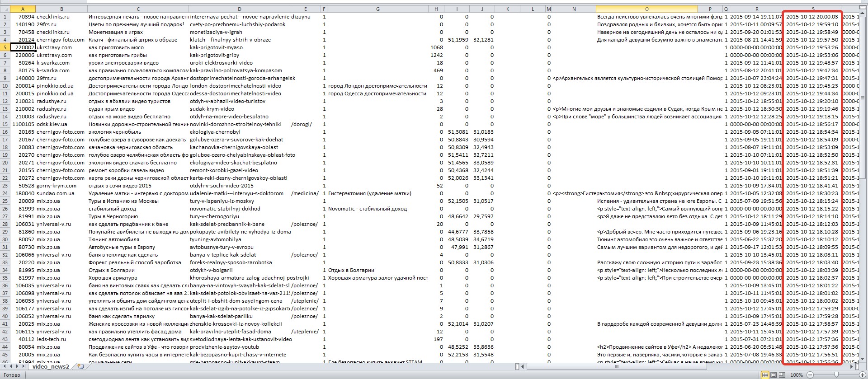Click cell 'gorny-krym.com'

61,186
